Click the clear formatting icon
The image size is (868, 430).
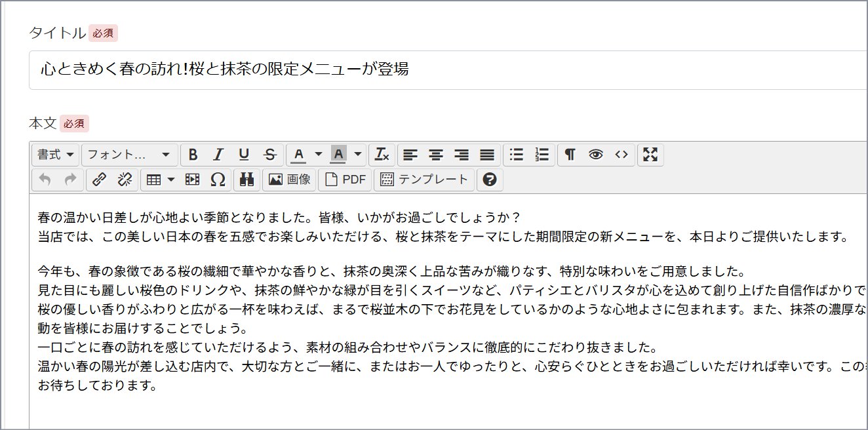pos(382,155)
